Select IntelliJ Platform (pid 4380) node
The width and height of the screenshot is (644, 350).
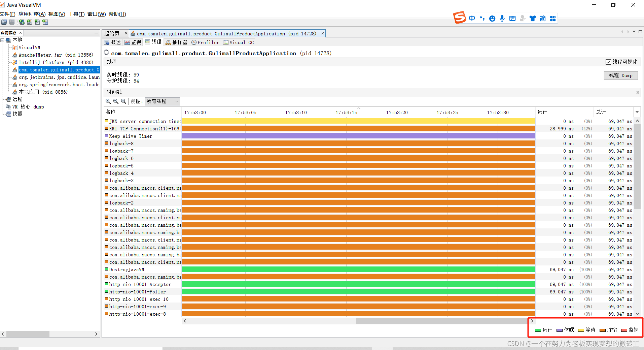coord(56,62)
